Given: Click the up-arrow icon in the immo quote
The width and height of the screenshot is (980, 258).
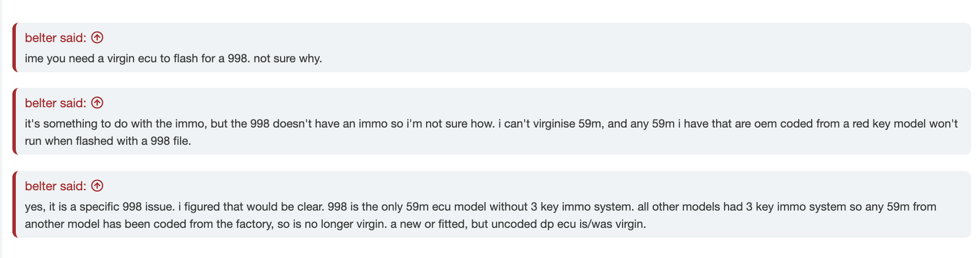Looking at the screenshot, I should point(97,103).
